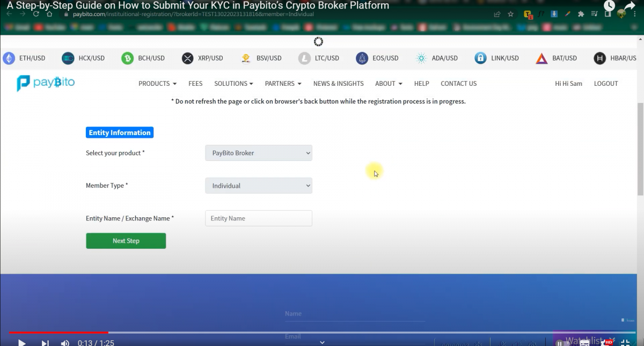Viewport: 644px width, 346px height.
Task: Open Member Type dropdown
Action: (259, 186)
